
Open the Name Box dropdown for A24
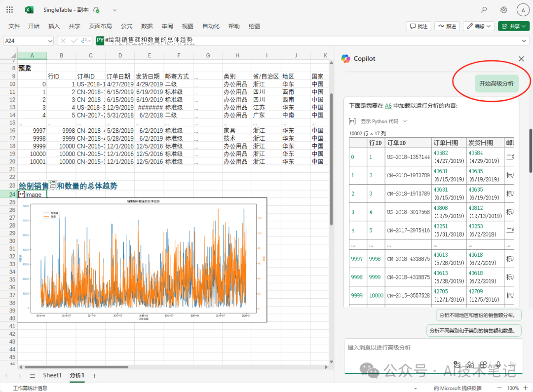50,41
